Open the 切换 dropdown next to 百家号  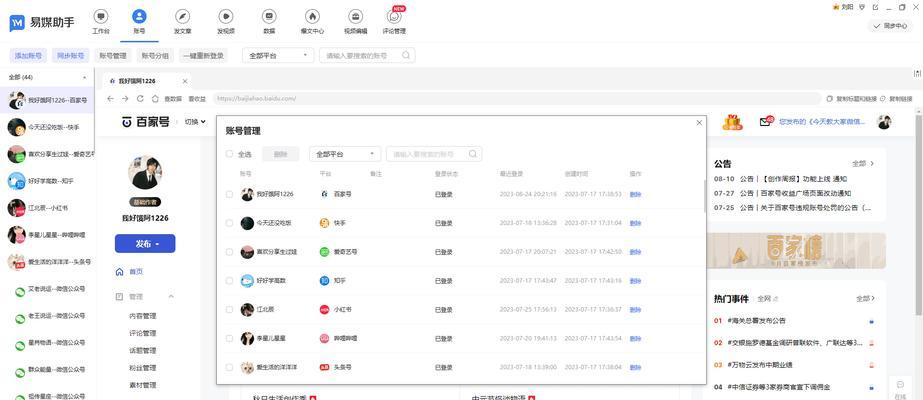(x=195, y=122)
